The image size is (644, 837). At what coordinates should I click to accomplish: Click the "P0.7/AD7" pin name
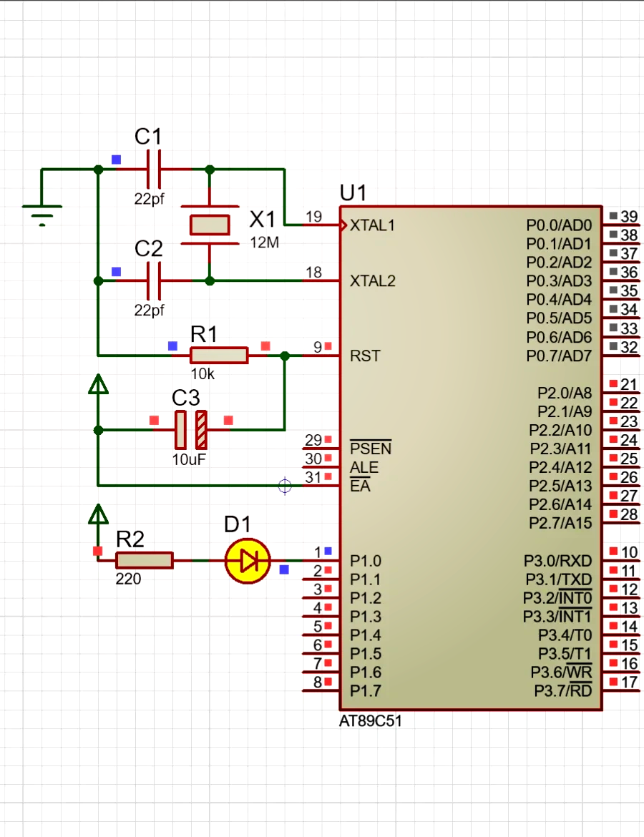point(559,356)
